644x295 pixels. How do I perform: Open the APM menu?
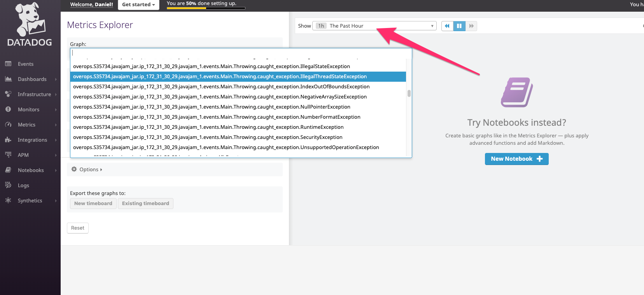[x=23, y=155]
